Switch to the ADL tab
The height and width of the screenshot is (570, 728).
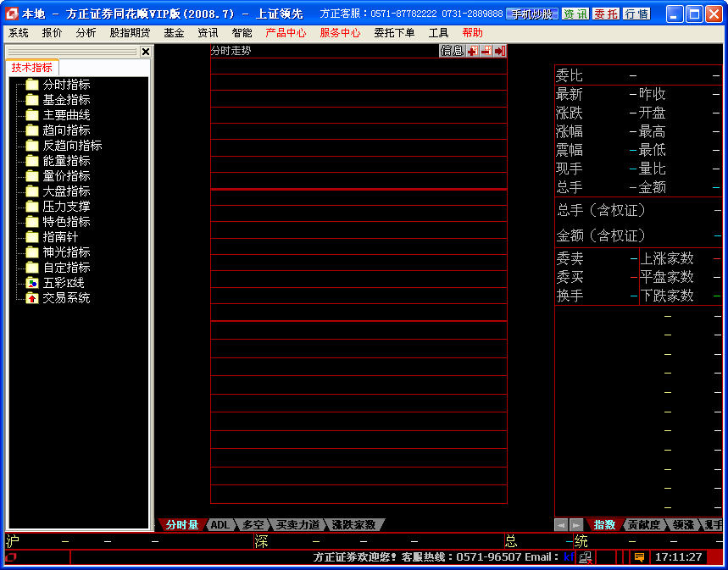point(220,525)
